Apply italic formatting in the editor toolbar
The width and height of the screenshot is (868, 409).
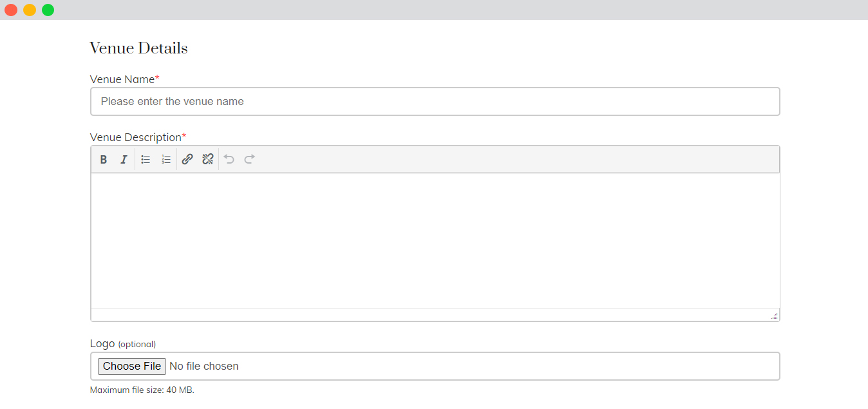click(x=124, y=159)
